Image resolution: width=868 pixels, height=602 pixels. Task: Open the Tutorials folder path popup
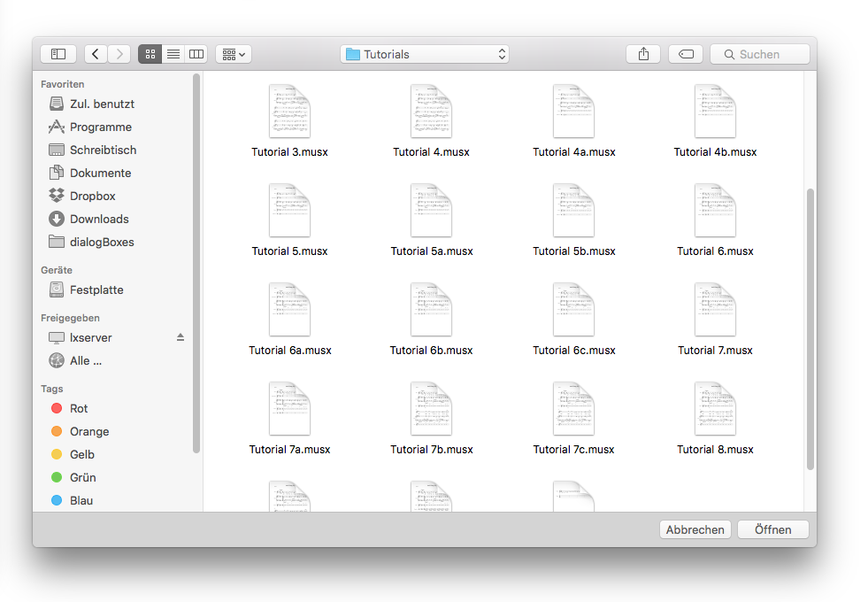click(x=425, y=54)
